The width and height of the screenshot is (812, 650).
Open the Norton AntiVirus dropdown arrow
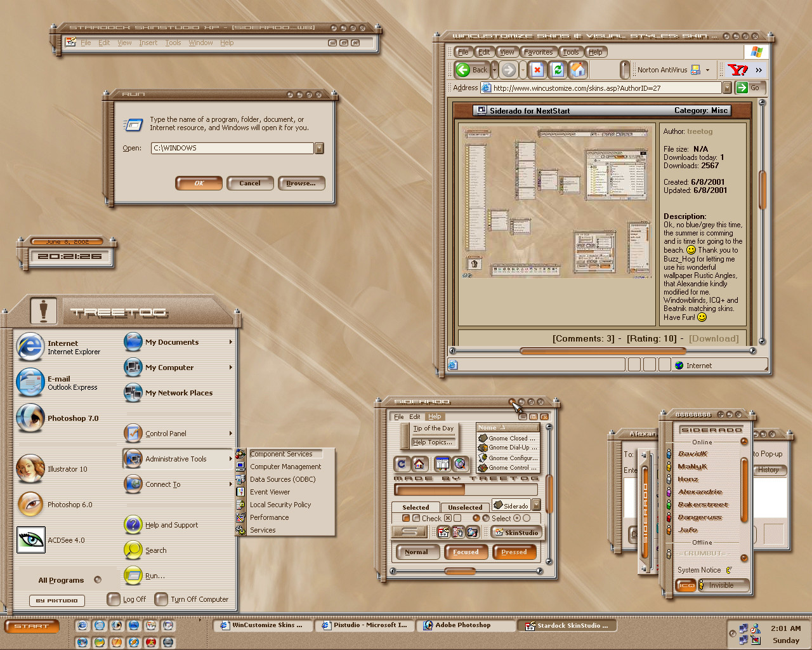[x=708, y=70]
